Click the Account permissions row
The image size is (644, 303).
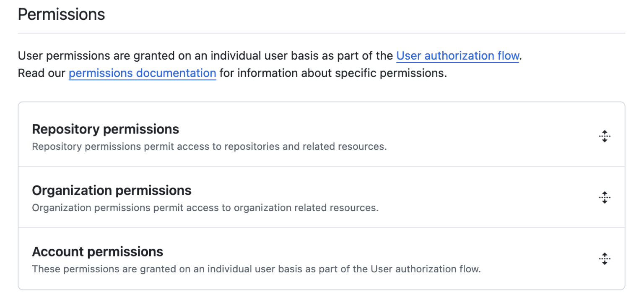[x=293, y=259]
